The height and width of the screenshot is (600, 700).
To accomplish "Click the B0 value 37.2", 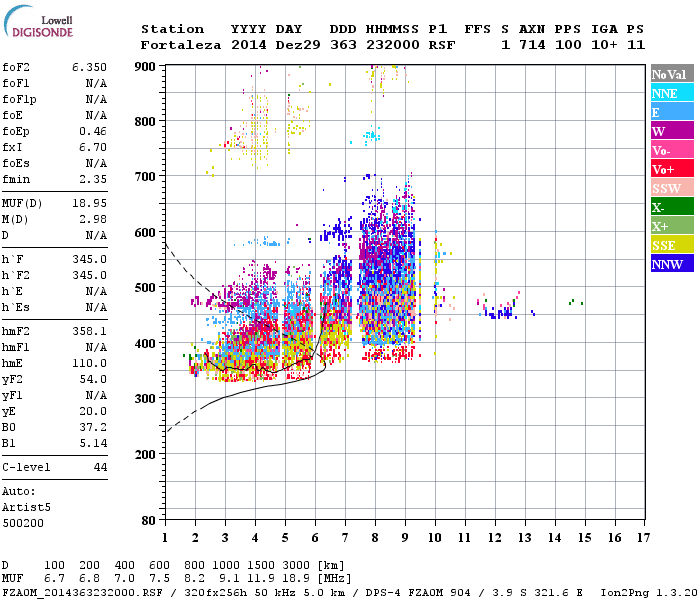I will [x=93, y=427].
